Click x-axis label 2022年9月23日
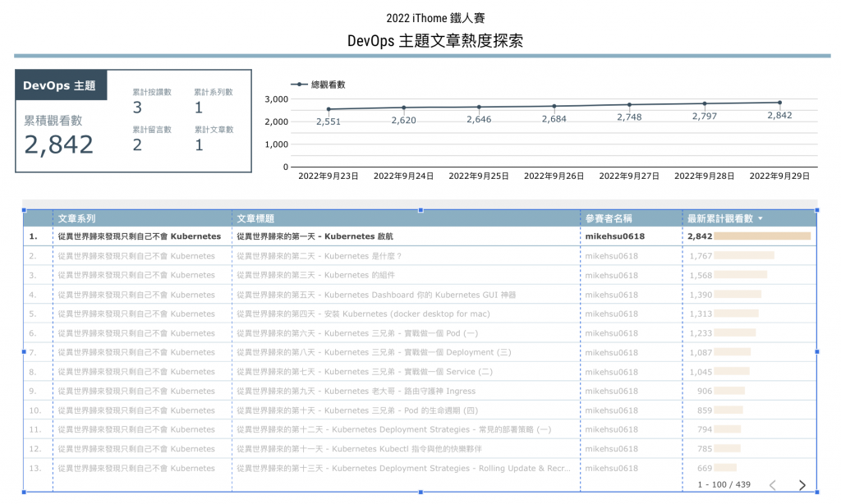841x504 pixels. coord(329,176)
